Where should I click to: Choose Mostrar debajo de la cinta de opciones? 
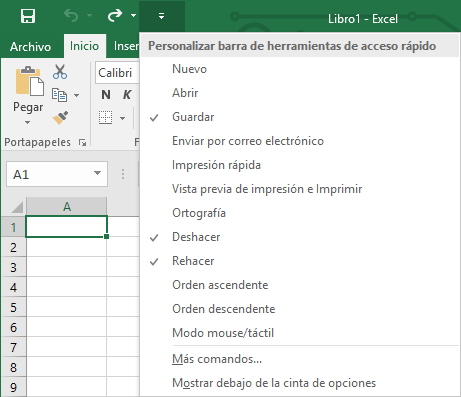point(299,383)
